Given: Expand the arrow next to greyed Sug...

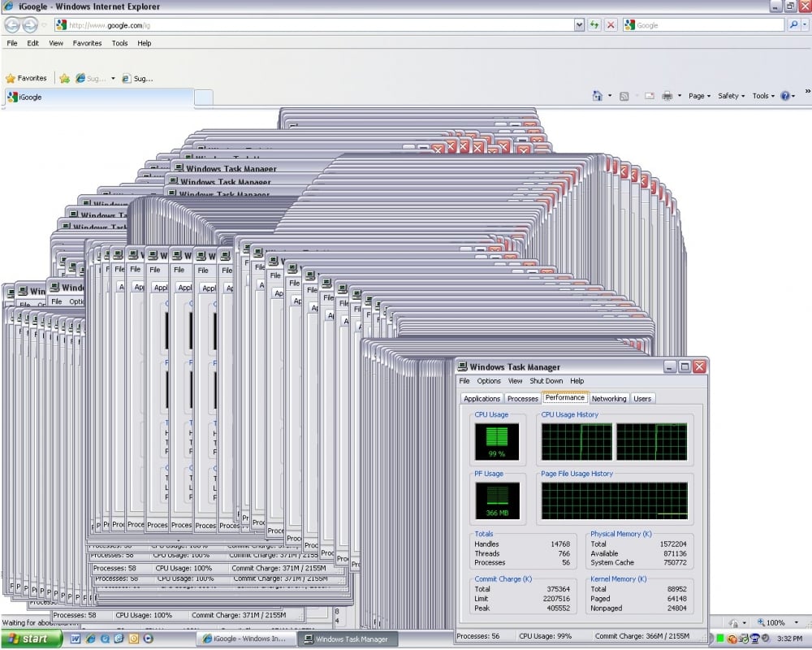Looking at the screenshot, I should 113,78.
